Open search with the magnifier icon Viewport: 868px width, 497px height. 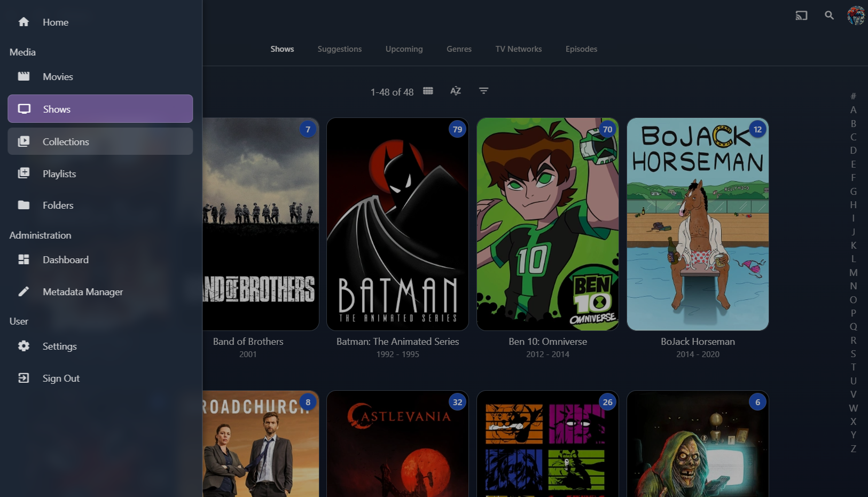829,15
